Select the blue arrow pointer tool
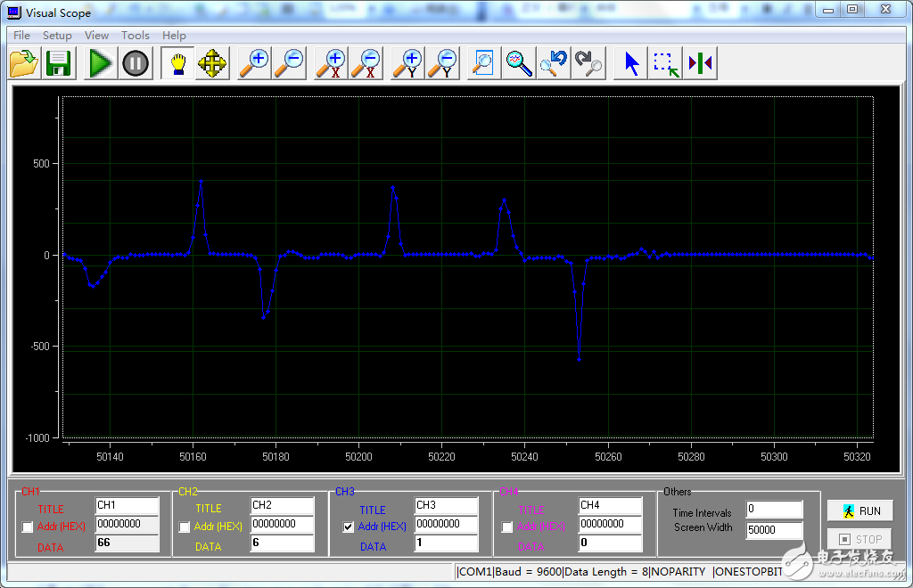Screen dimensions: 913x588 click(631, 63)
